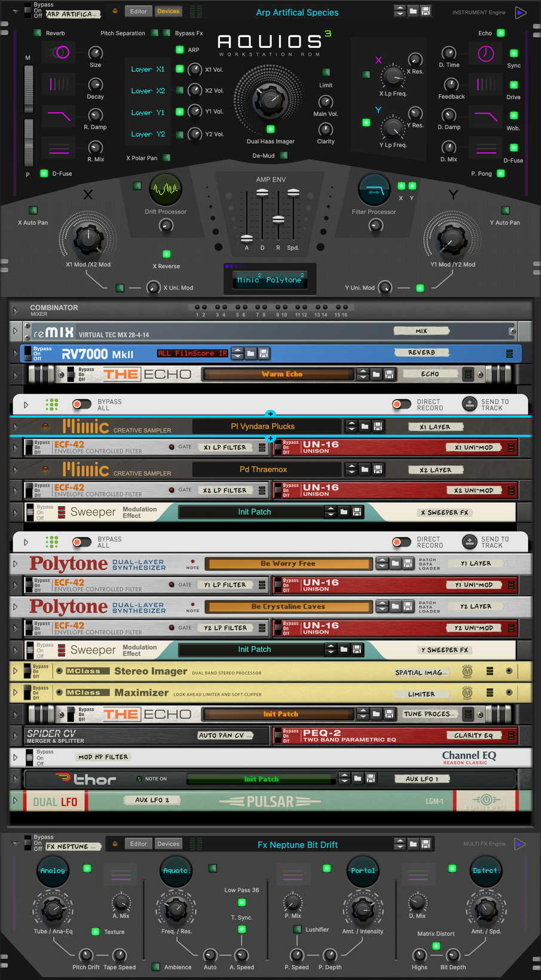This screenshot has height=980, width=541.
Task: Click the MULTI FX Engine play arrow
Action: tap(519, 844)
